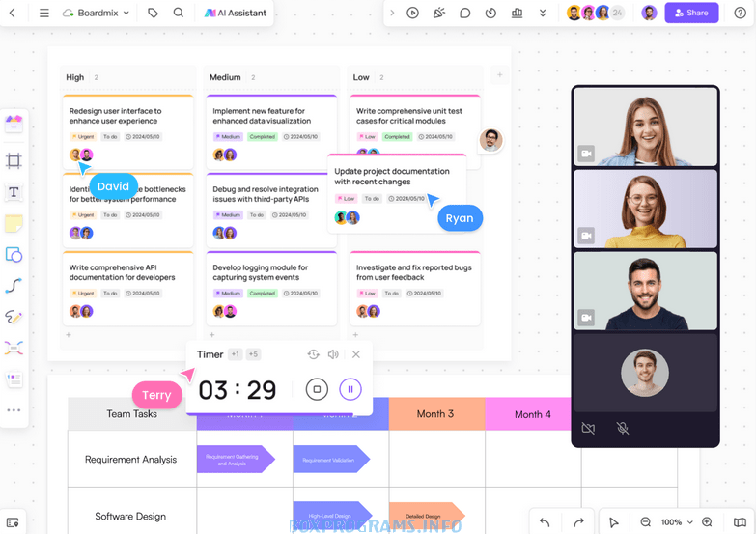
Task: Open the voting chart icon
Action: (517, 13)
